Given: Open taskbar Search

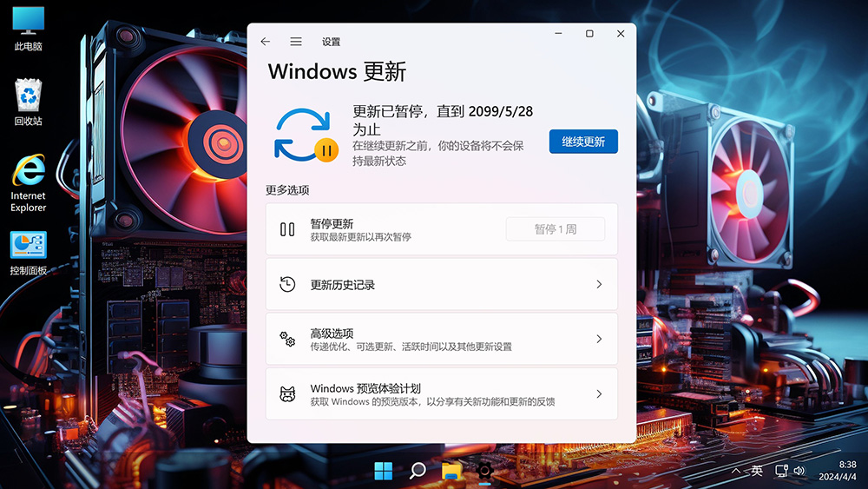Looking at the screenshot, I should click(x=418, y=471).
